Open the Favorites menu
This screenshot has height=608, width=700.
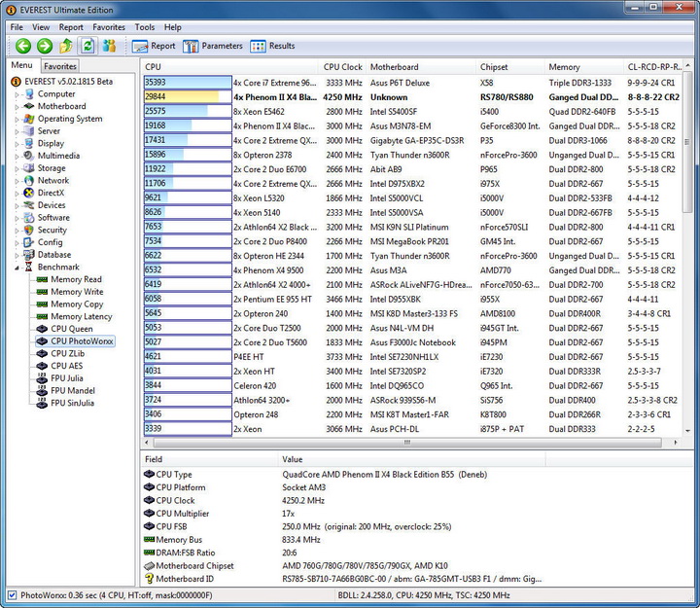point(109,27)
